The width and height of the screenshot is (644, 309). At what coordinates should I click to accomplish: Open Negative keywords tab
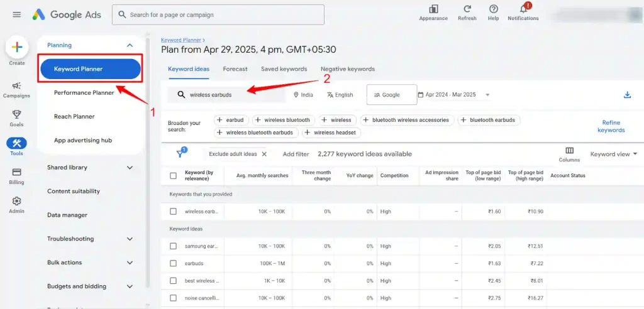347,69
